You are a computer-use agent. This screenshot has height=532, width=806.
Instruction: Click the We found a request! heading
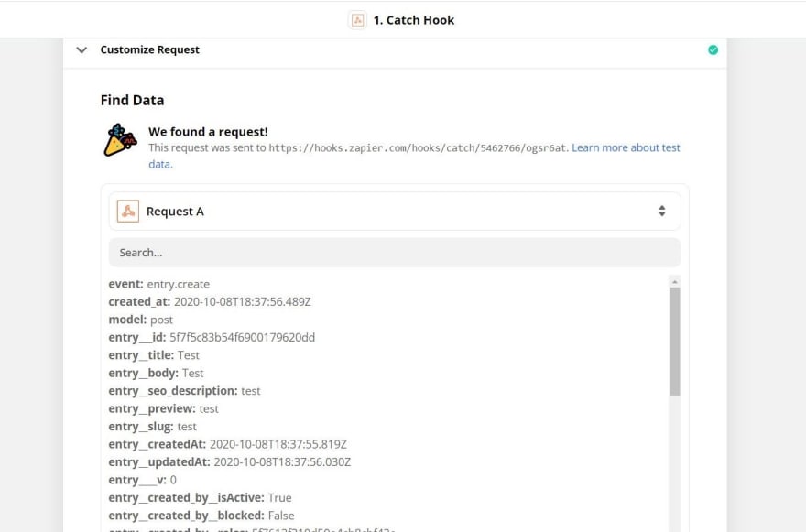point(208,132)
